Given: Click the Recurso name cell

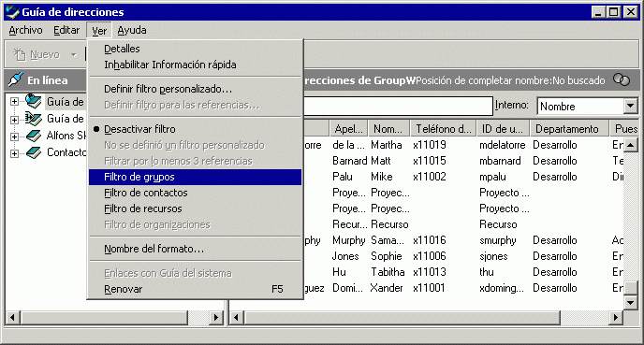Looking at the screenshot, I should coord(389,224).
